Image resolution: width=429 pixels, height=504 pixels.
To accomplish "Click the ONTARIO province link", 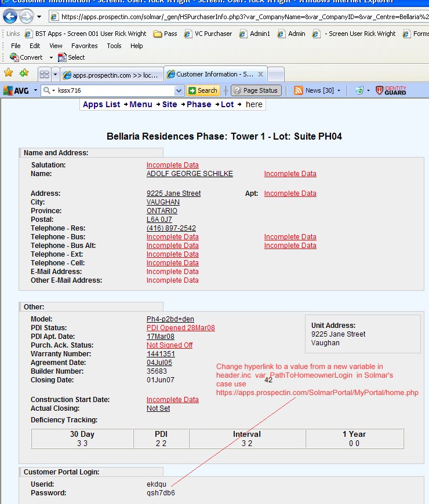I will 162,210.
